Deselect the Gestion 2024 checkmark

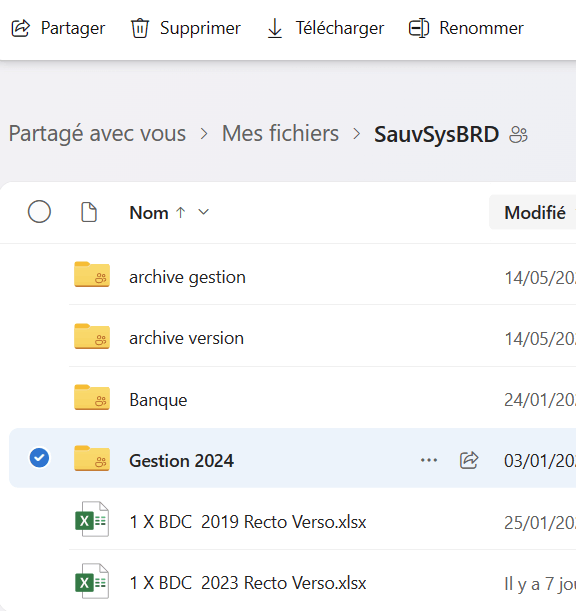(39, 457)
